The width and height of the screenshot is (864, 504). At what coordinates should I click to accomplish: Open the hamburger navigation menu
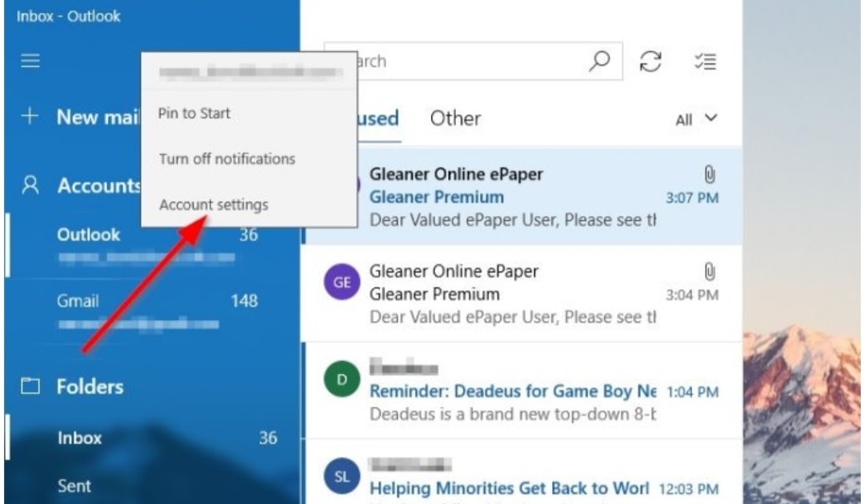30,61
